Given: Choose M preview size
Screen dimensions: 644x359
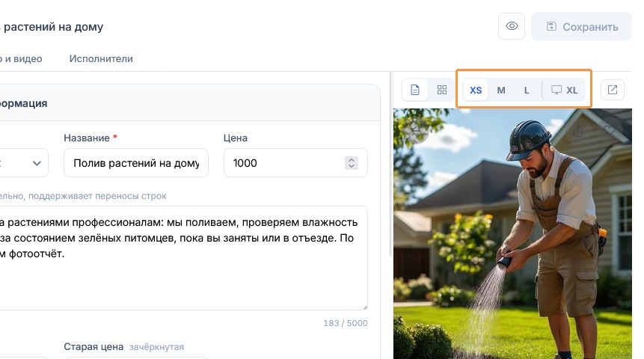Looking at the screenshot, I should [501, 90].
